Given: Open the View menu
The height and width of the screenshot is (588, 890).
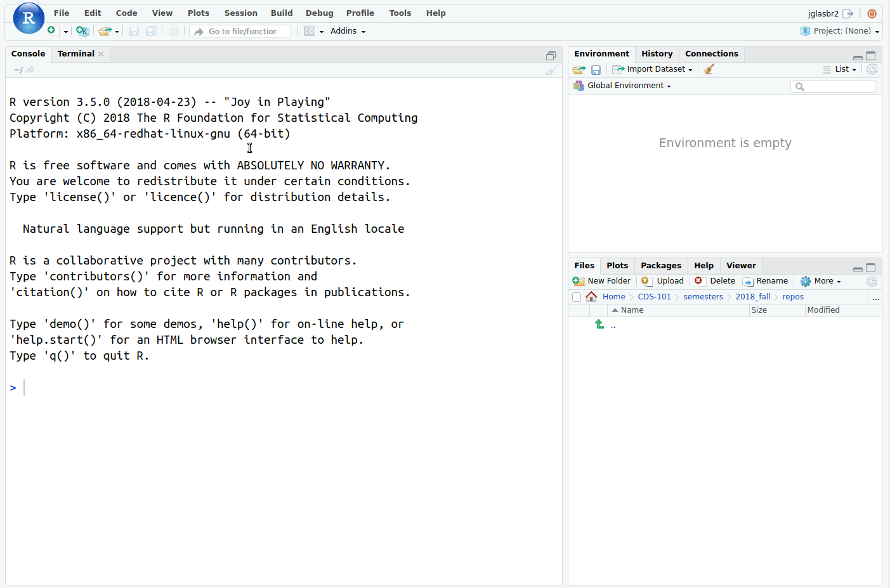Looking at the screenshot, I should pos(162,13).
